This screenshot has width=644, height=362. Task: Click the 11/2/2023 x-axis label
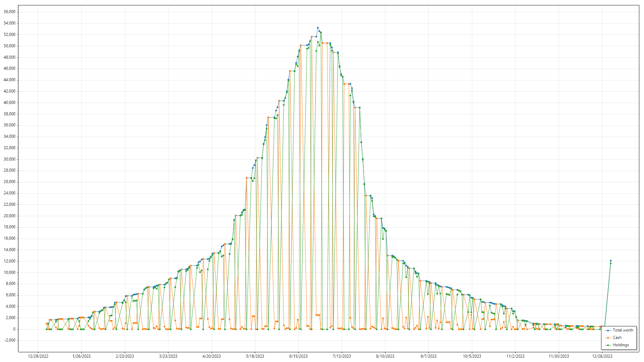pyautogui.click(x=516, y=356)
